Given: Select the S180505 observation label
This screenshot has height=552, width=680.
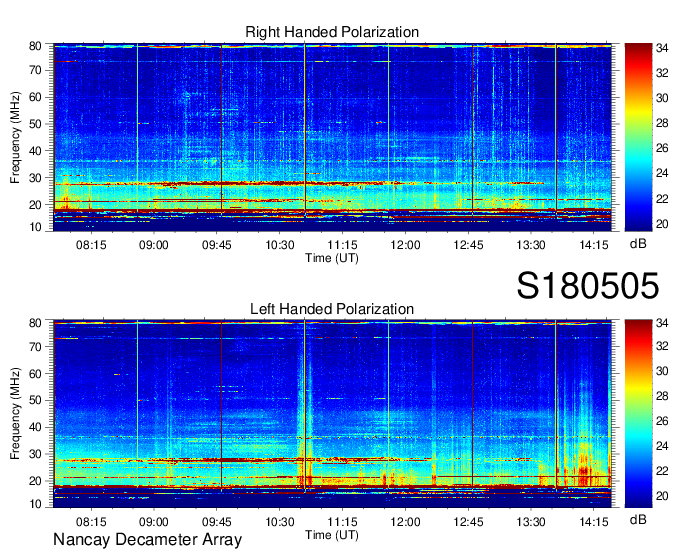Looking at the screenshot, I should 588,286.
